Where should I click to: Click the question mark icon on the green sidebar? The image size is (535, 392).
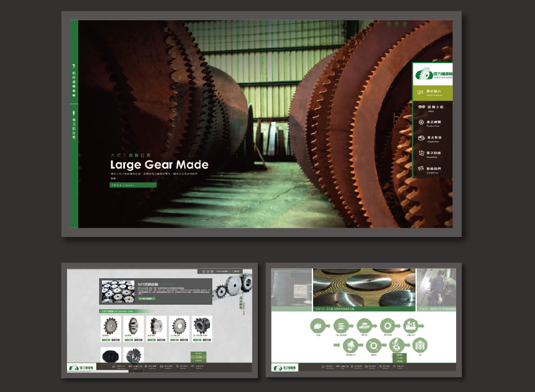click(x=74, y=66)
